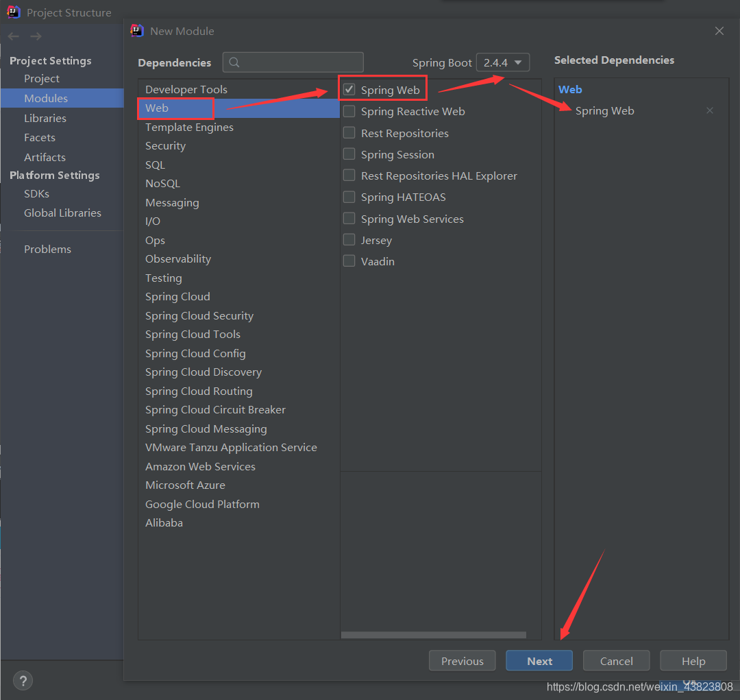740x700 pixels.
Task: Open the Ops category
Action: pos(239,241)
